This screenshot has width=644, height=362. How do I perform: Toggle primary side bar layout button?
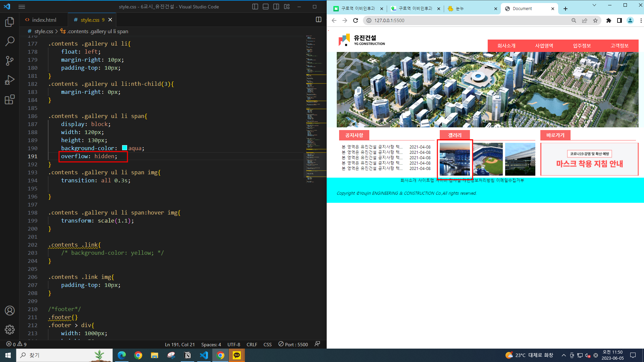(255, 7)
